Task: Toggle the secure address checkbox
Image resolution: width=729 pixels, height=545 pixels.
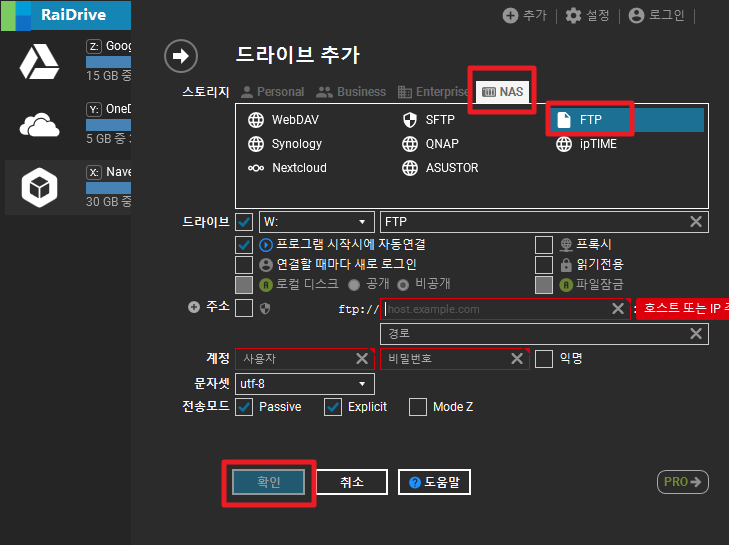Action: (244, 308)
